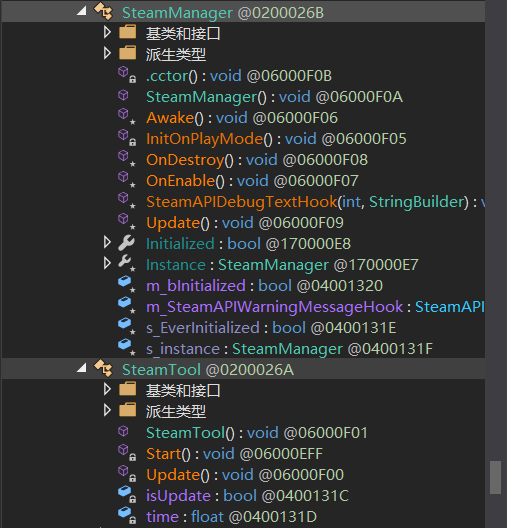
Task: Expand the Instance property node
Action: 107,263
